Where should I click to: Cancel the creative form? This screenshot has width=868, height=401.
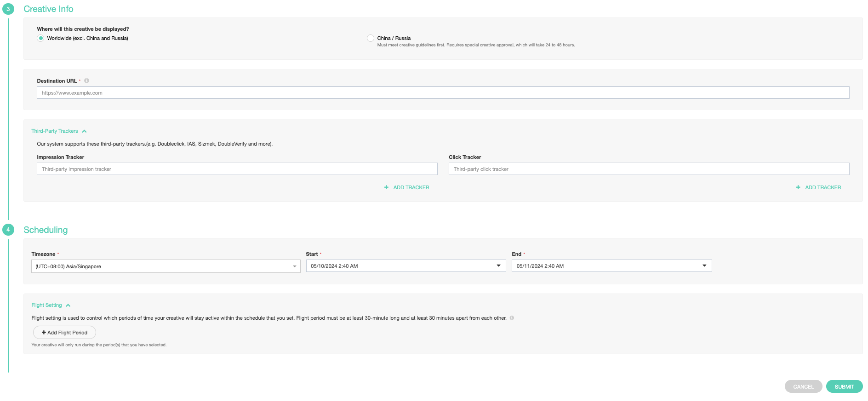803,387
